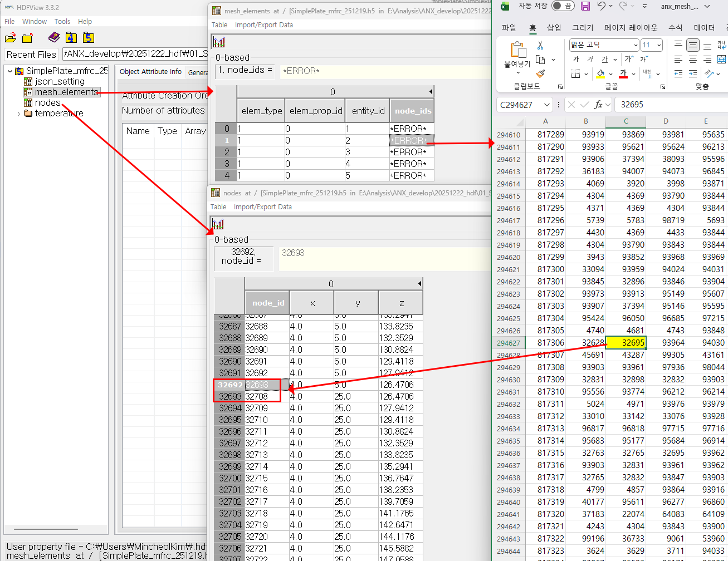Toggle the AutoSave switch in Excel

(x=563, y=6)
